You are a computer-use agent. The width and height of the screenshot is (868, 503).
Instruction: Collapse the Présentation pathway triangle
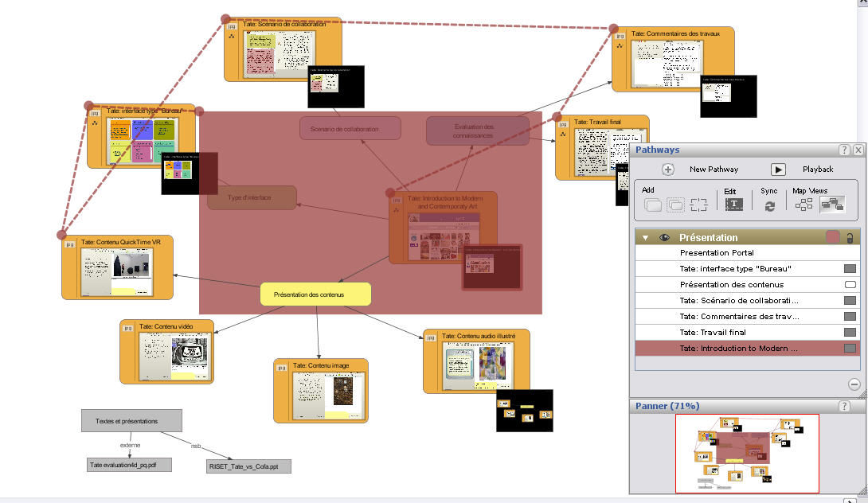(645, 237)
